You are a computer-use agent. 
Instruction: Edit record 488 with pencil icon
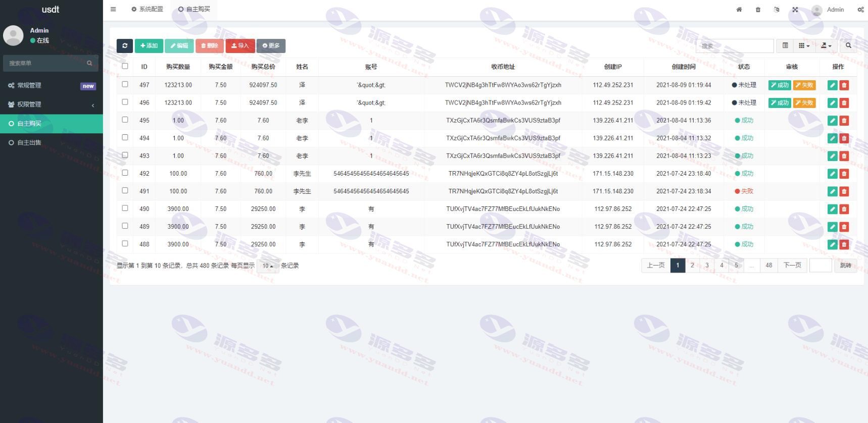click(x=833, y=244)
